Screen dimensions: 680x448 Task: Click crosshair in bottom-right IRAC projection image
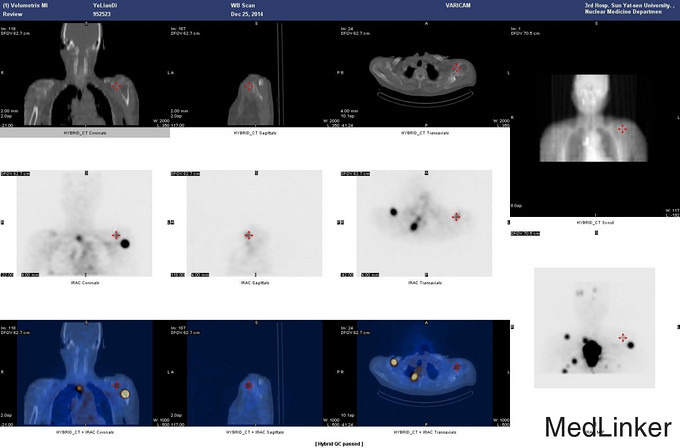pyautogui.click(x=622, y=338)
